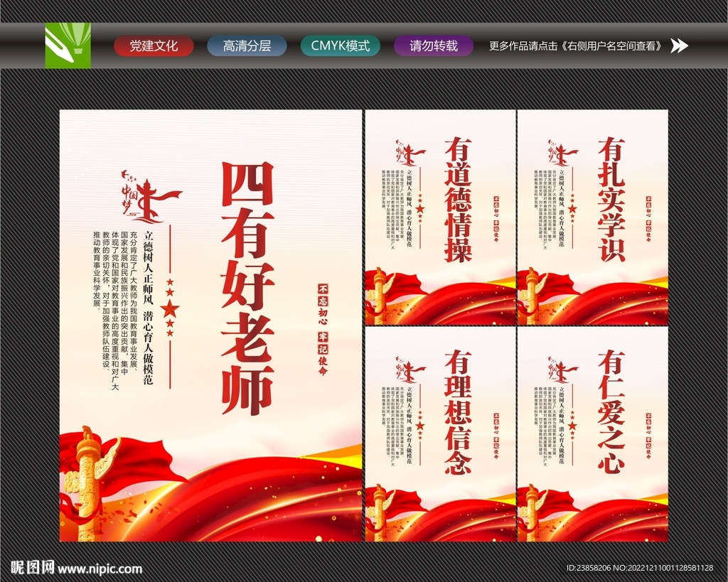Click the 不忘初心 牢记使命 text on large poster

(x=323, y=329)
